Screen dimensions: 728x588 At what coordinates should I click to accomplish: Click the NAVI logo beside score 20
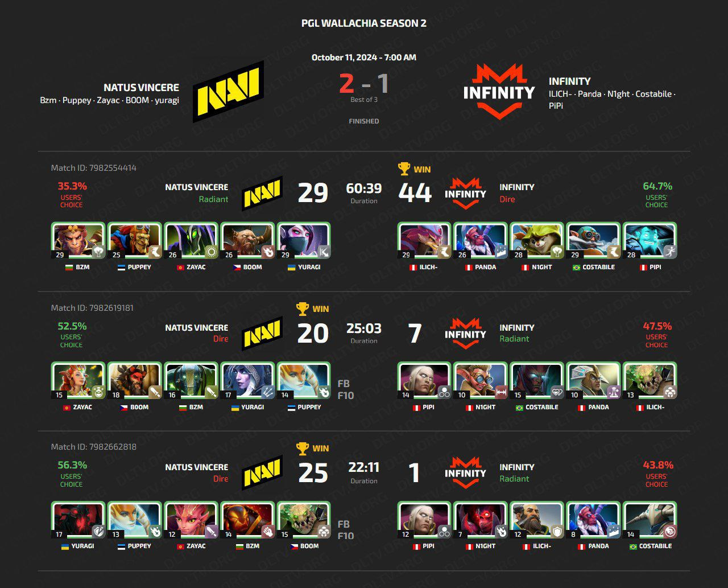262,333
